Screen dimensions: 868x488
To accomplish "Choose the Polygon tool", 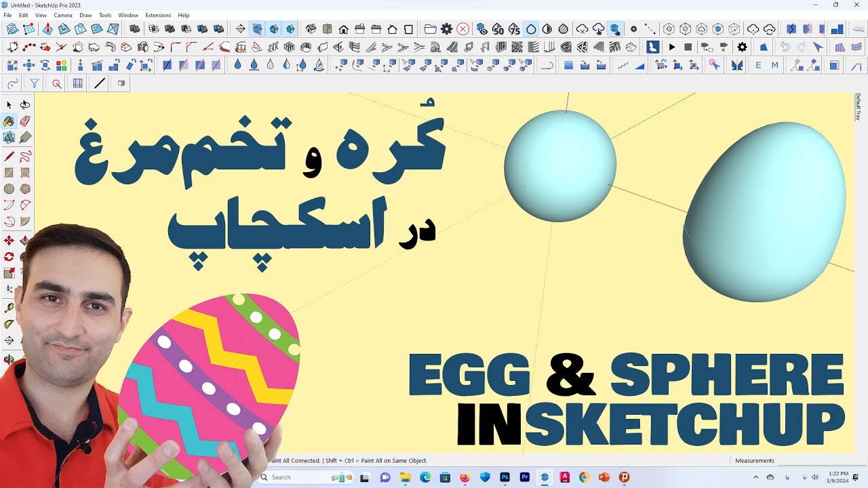I will [x=25, y=189].
